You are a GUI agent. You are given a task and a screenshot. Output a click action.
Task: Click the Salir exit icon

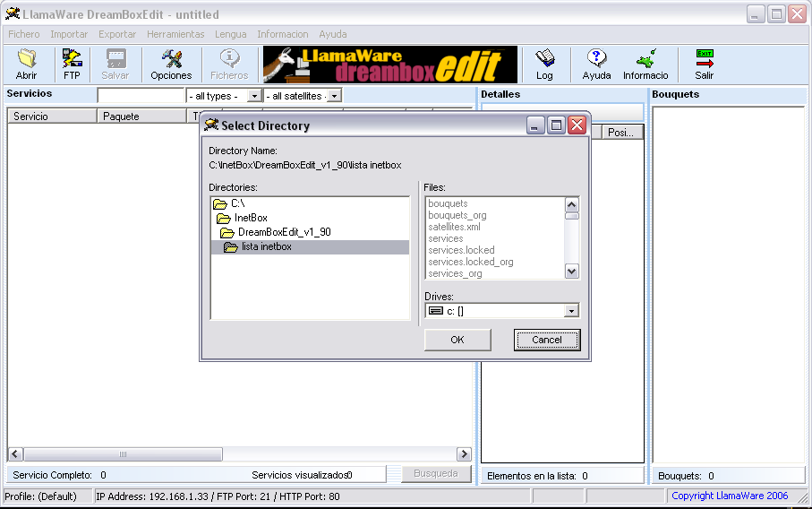coord(705,65)
